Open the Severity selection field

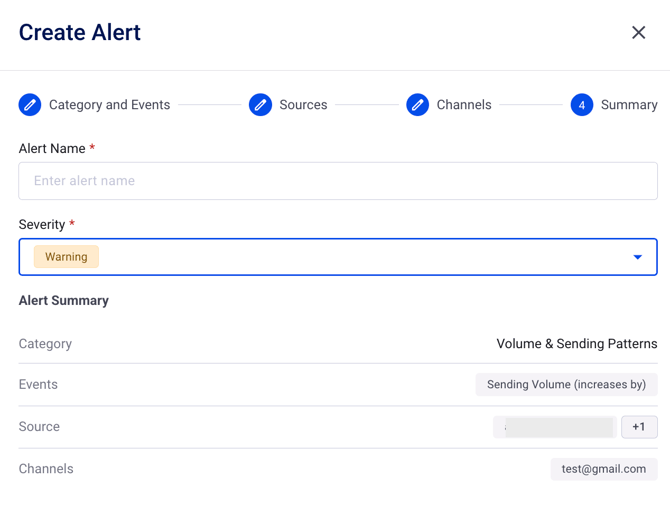coord(338,257)
